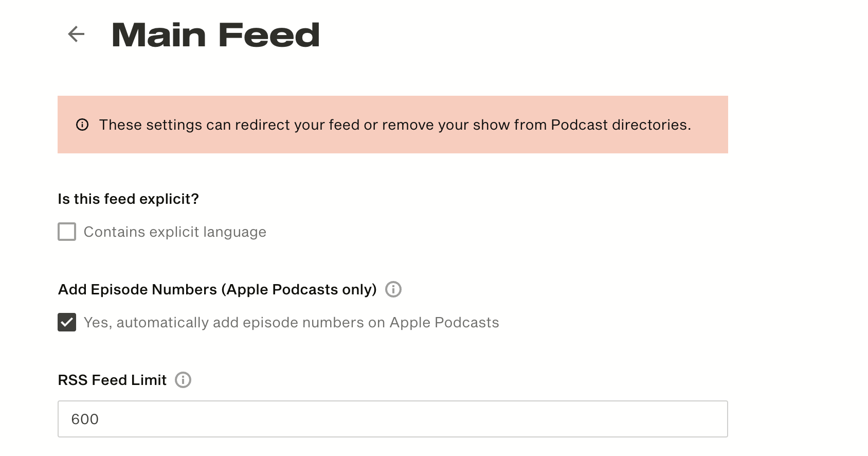The width and height of the screenshot is (868, 456).
Task: Click the "RSS Feed Limit" field label
Action: tap(112, 380)
